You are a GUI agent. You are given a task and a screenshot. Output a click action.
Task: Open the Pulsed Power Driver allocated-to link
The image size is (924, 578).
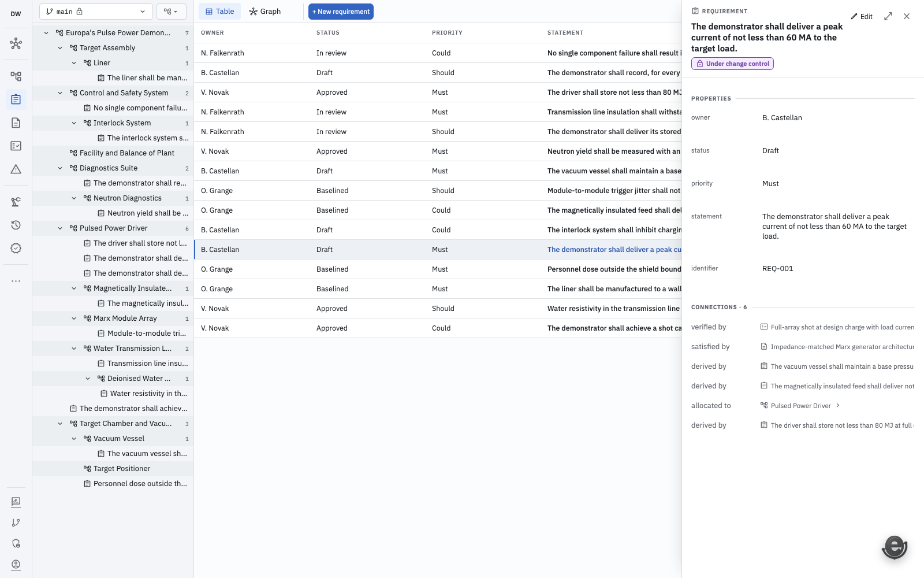800,406
